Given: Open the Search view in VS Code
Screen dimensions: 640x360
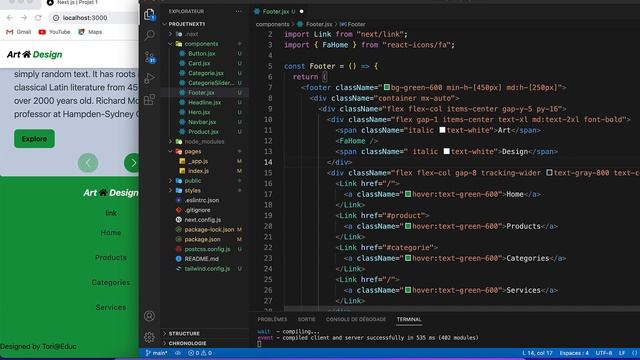Looking at the screenshot, I should (x=149, y=35).
